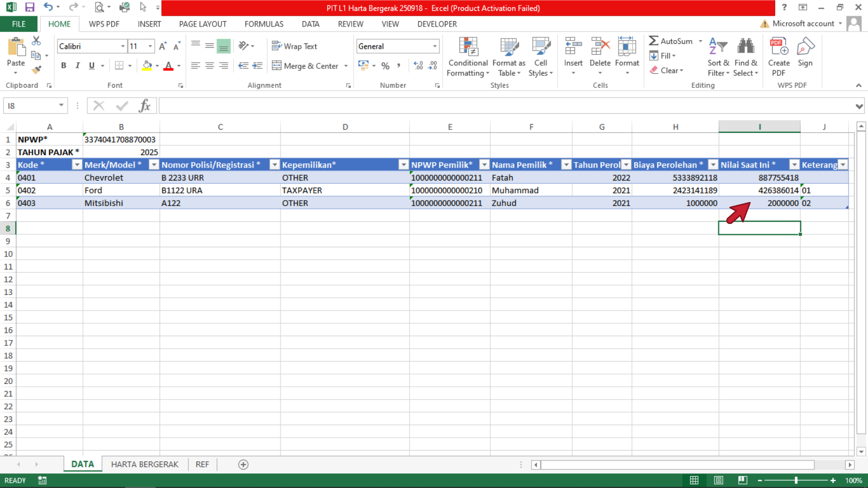This screenshot has height=488, width=868.
Task: Click the zoom slider handle in status bar
Action: pos(796,480)
